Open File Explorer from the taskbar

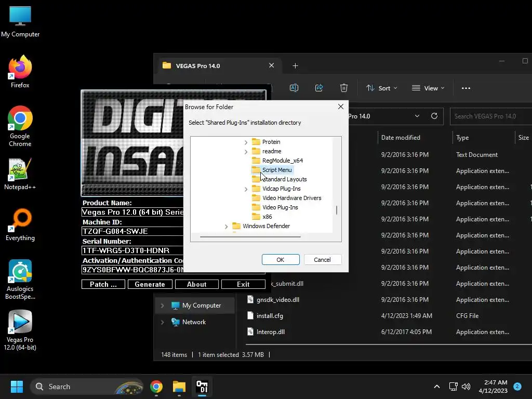tap(179, 387)
